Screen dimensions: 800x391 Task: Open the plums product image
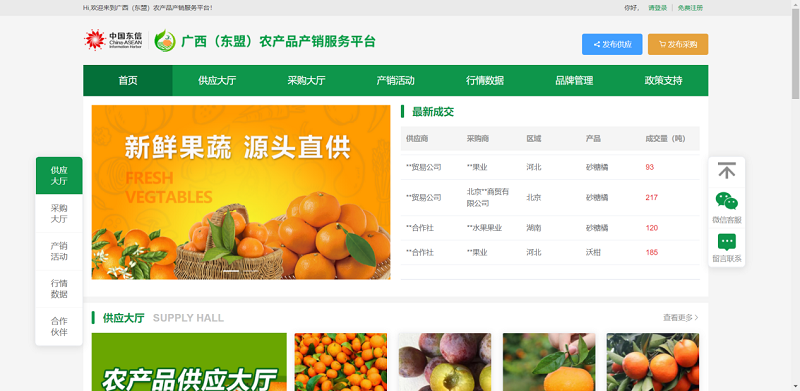tap(444, 362)
